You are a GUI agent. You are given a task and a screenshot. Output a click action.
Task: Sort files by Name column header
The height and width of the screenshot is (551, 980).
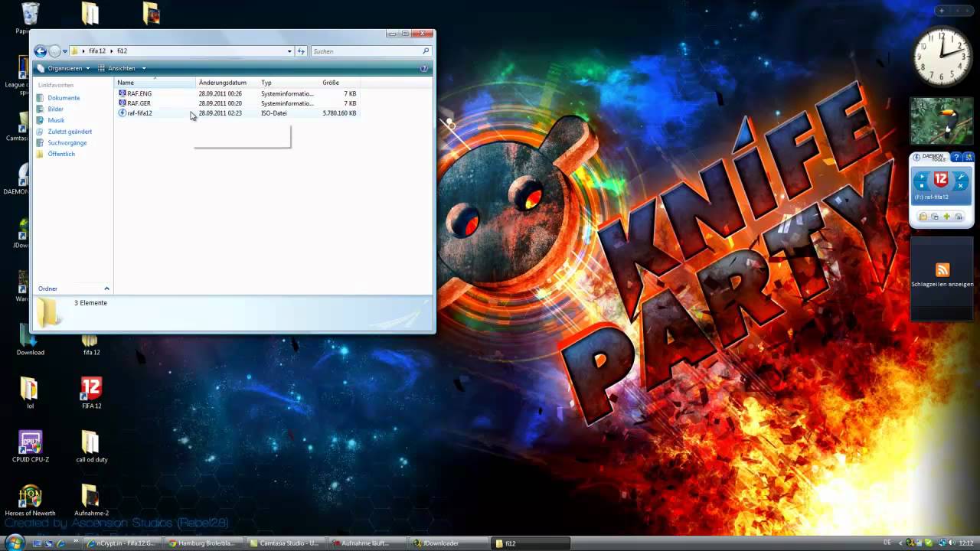point(156,83)
